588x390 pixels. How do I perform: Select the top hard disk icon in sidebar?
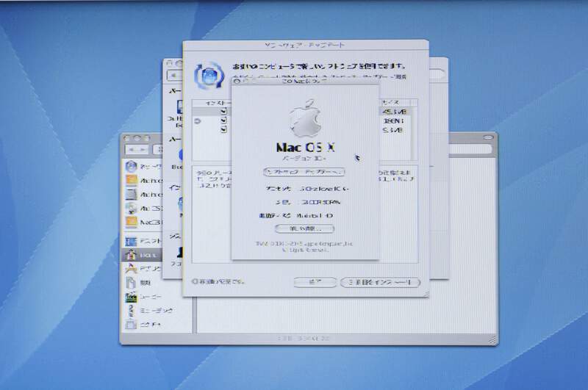tap(131, 181)
